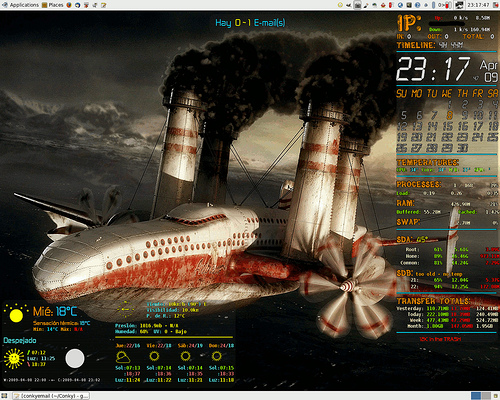The height and width of the screenshot is (400, 500).
Task: Click the black bird tray icon
Action: pos(349,5)
